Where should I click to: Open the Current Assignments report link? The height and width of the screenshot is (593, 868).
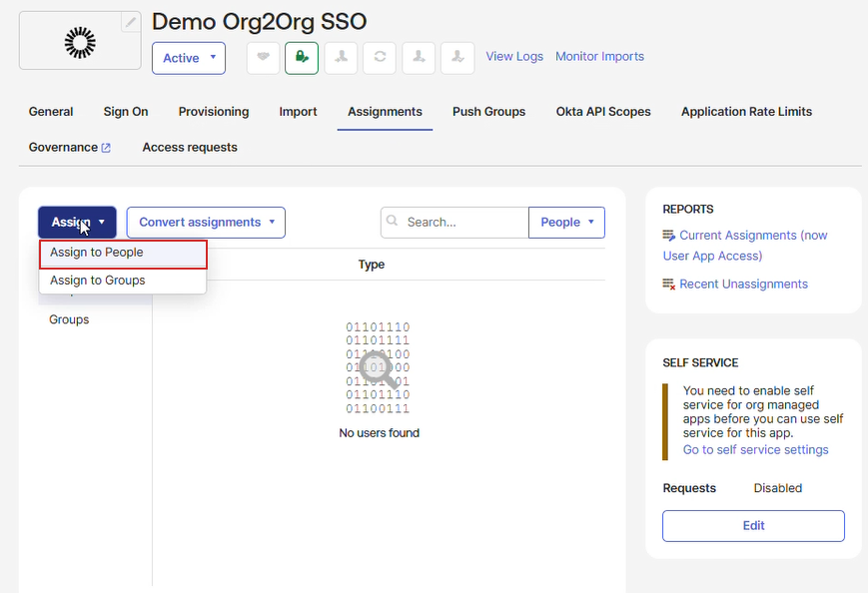[x=745, y=246]
